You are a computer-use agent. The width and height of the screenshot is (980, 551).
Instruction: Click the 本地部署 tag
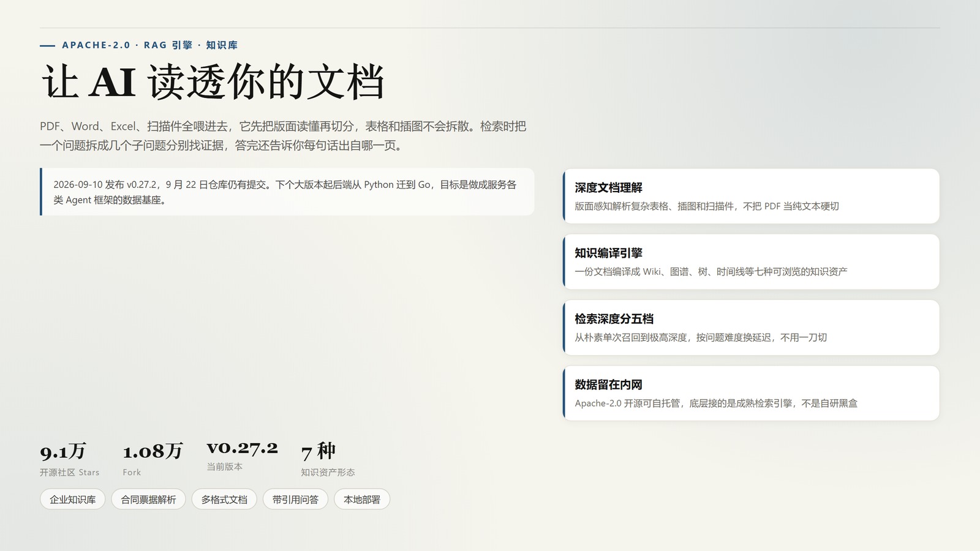tap(362, 500)
